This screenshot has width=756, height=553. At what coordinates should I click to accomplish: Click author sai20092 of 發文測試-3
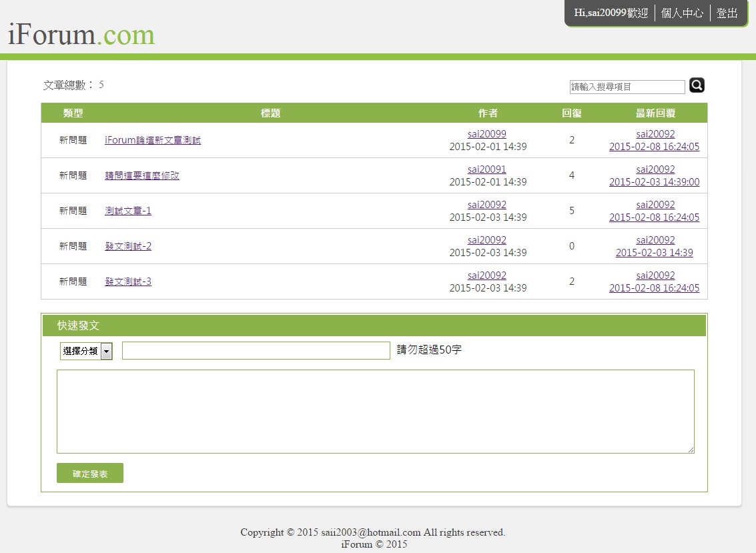(x=487, y=275)
